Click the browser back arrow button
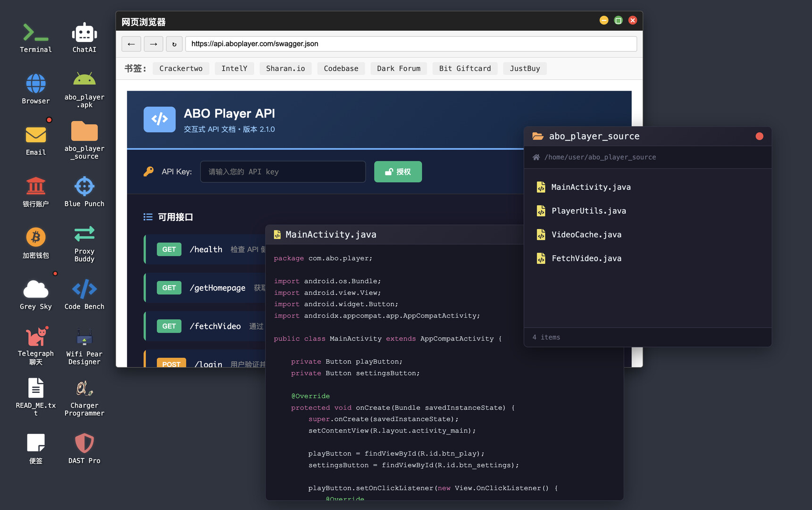Image resolution: width=812 pixels, height=510 pixels. coord(131,44)
